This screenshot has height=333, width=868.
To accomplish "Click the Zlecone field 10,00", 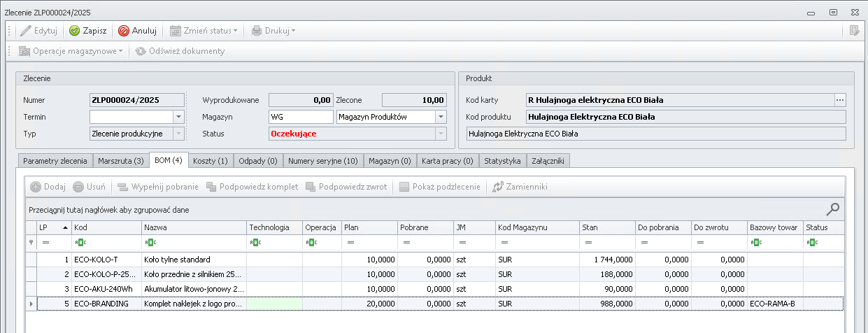I will pos(414,100).
